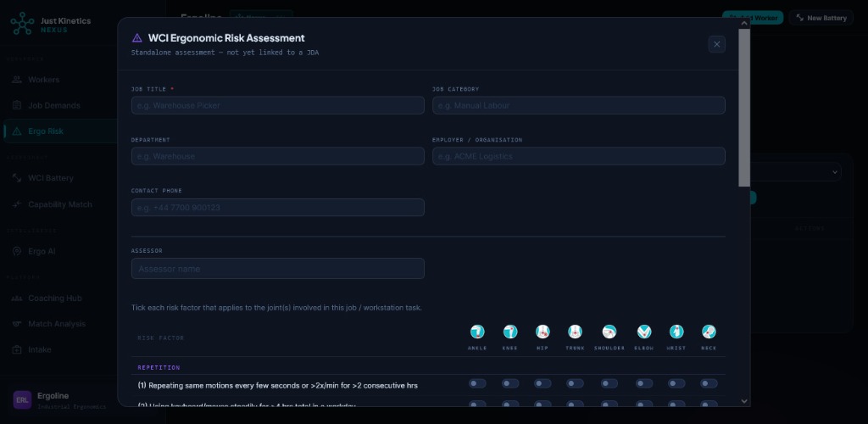Viewport: 868px width, 424px height.
Task: Click the Neck joint icon
Action: pyautogui.click(x=709, y=332)
